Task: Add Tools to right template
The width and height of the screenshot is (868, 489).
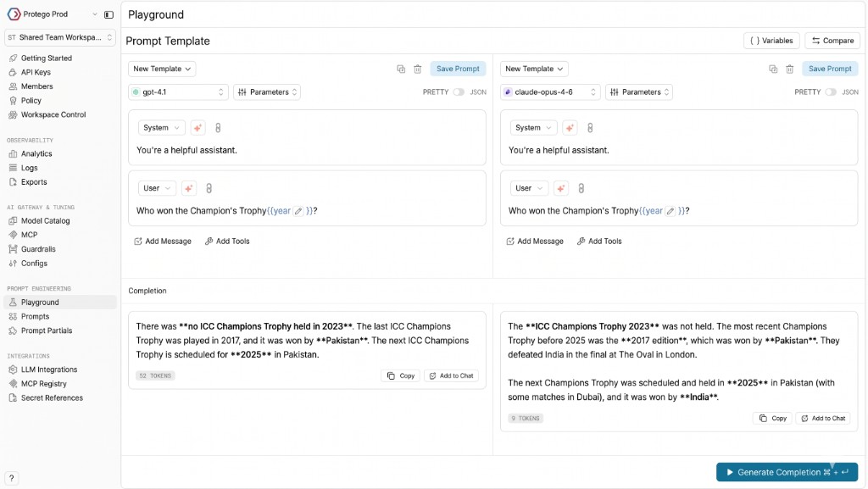Action: (599, 242)
